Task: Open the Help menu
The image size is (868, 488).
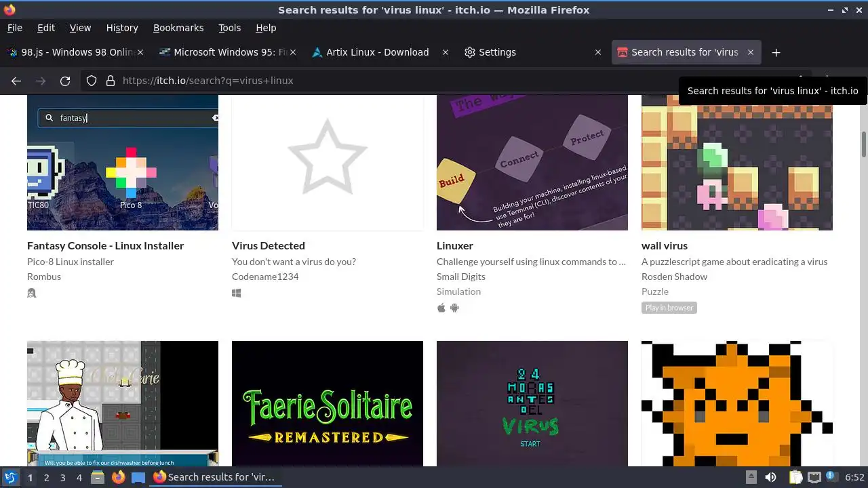Action: (266, 28)
